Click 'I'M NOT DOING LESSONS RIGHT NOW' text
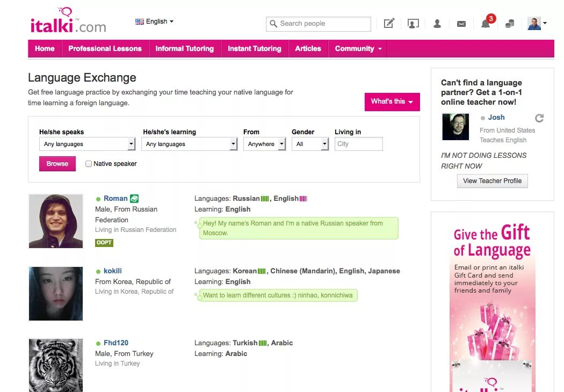Image resolution: width=564 pixels, height=392 pixels. pyautogui.click(x=483, y=161)
